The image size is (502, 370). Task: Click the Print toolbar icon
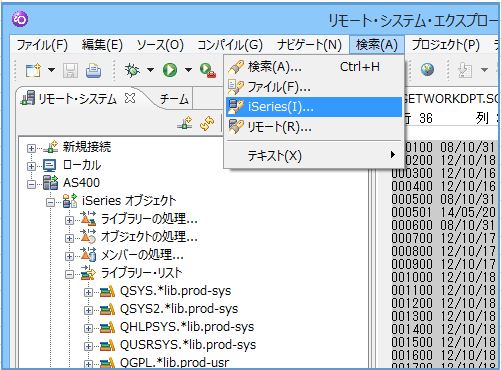coord(93,70)
